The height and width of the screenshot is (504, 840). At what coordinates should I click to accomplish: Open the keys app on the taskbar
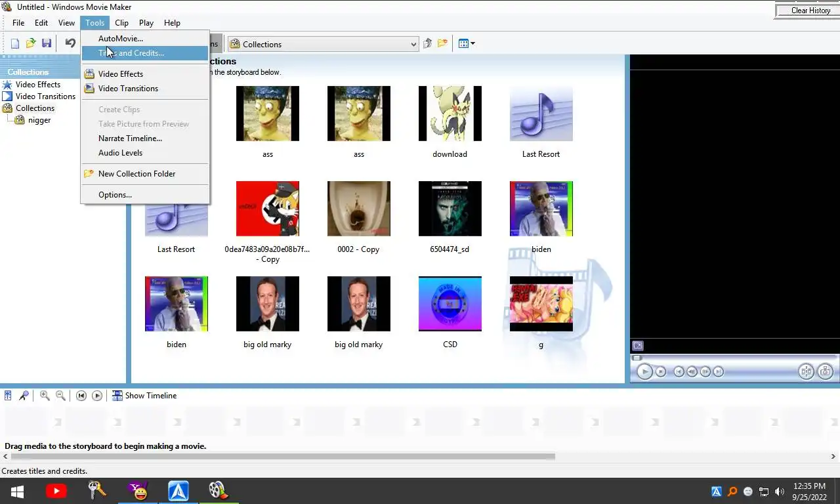pos(97,491)
